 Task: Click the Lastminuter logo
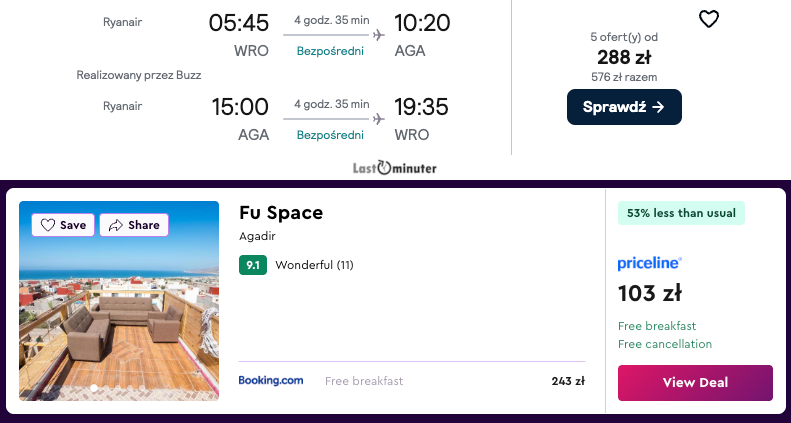coord(395,168)
